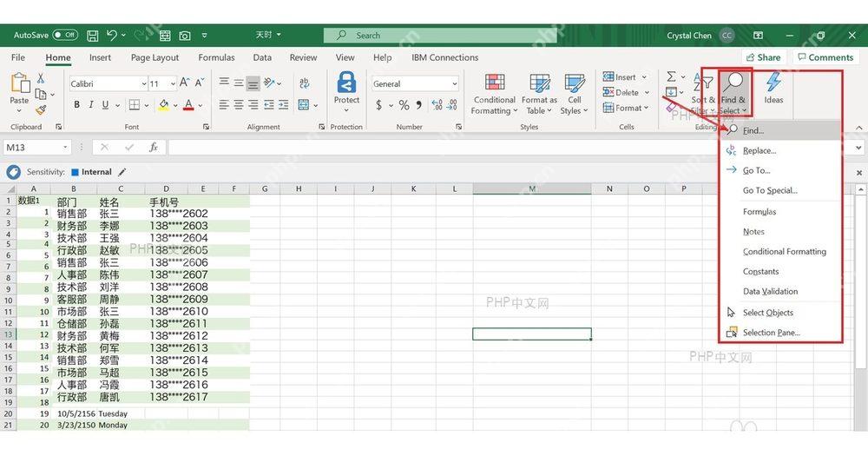
Task: Open the View tab
Action: click(345, 57)
